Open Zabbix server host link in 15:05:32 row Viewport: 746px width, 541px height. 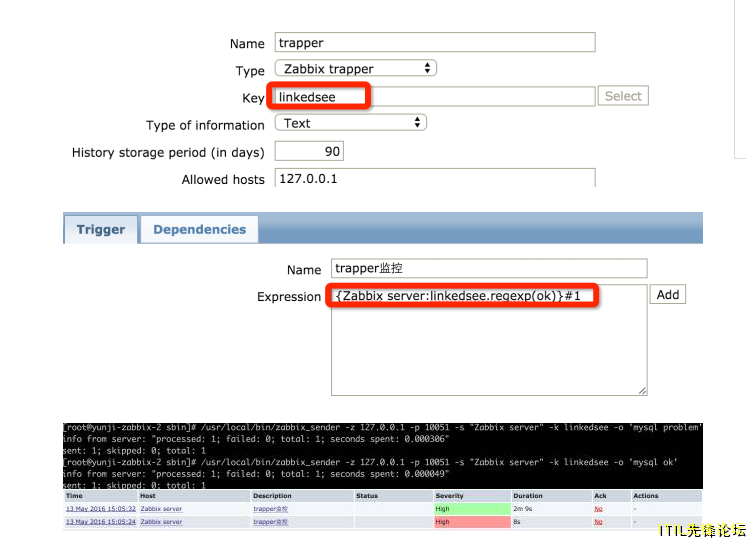click(161, 509)
